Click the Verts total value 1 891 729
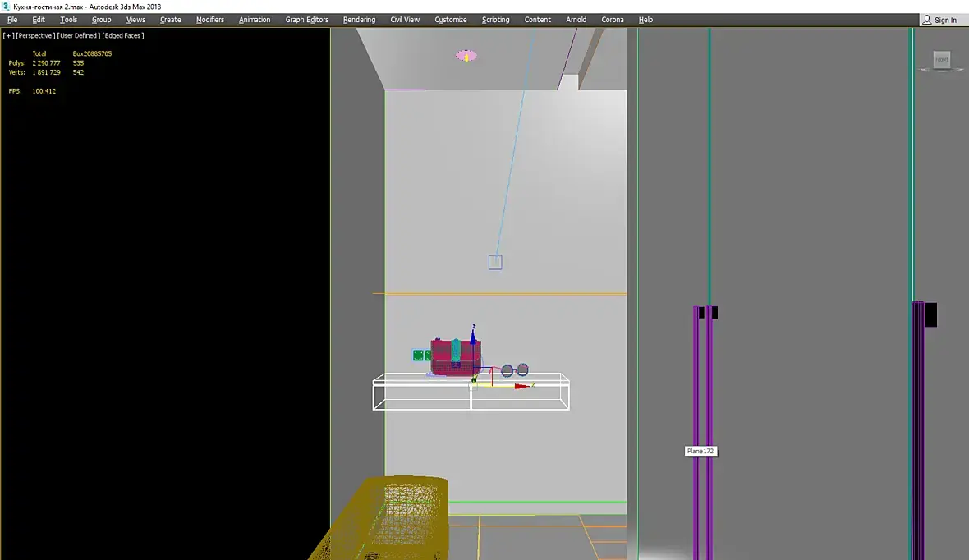Viewport: 969px width, 560px height. (46, 72)
